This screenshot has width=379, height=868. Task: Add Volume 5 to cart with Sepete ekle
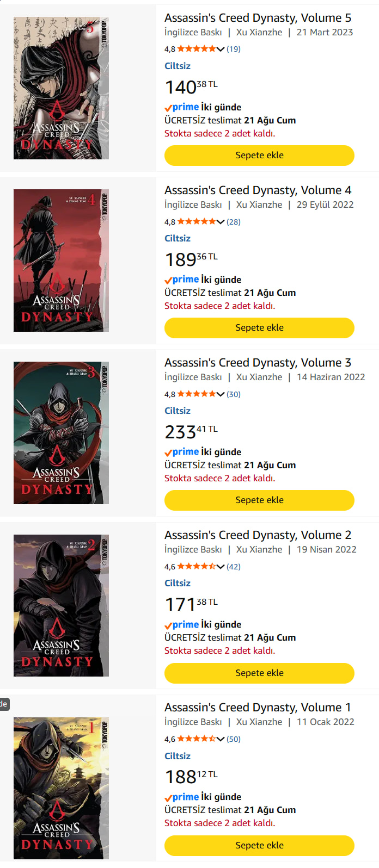pos(259,155)
